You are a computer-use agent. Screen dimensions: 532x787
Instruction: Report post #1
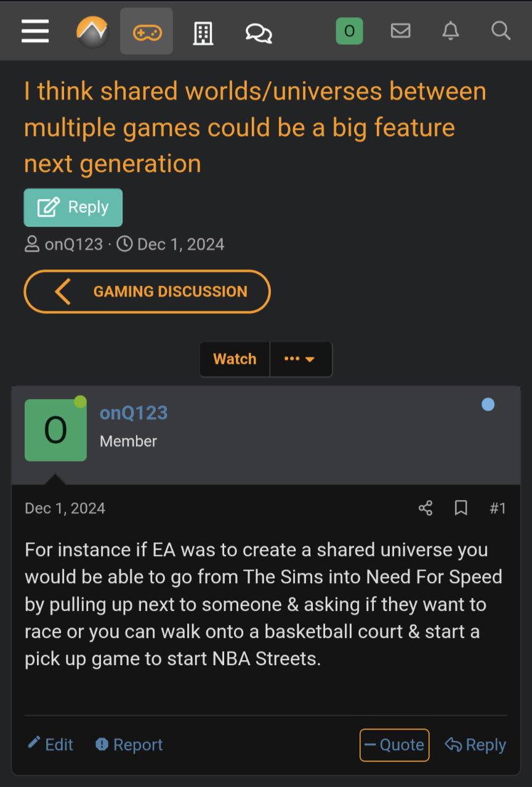[x=128, y=745]
